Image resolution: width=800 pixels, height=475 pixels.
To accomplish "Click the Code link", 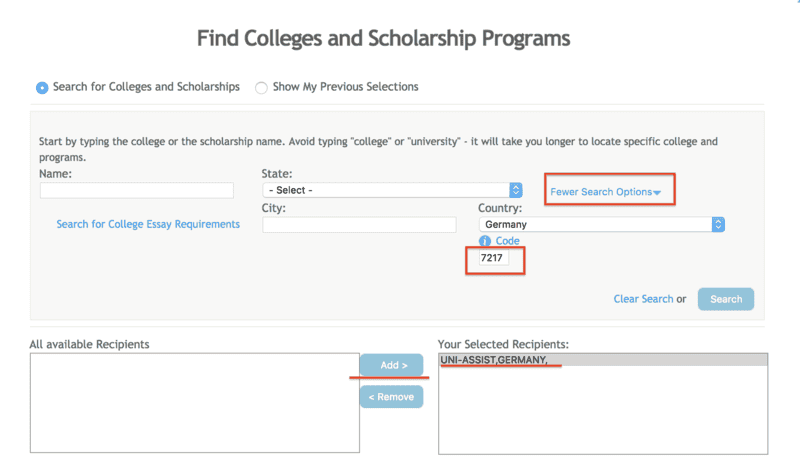I will [508, 241].
